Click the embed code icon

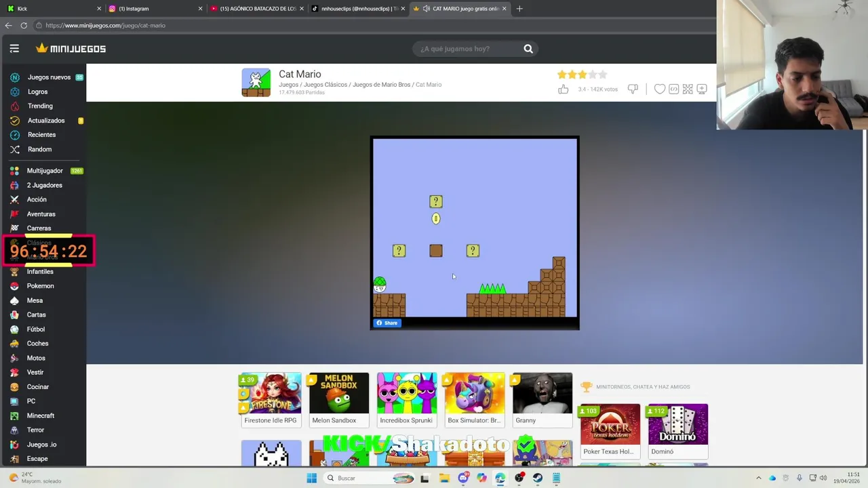(673, 89)
